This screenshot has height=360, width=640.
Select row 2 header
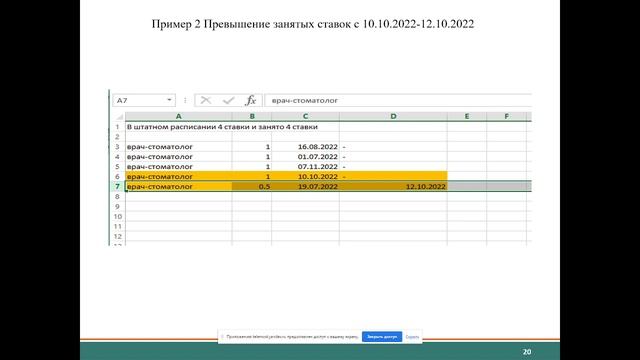click(117, 137)
